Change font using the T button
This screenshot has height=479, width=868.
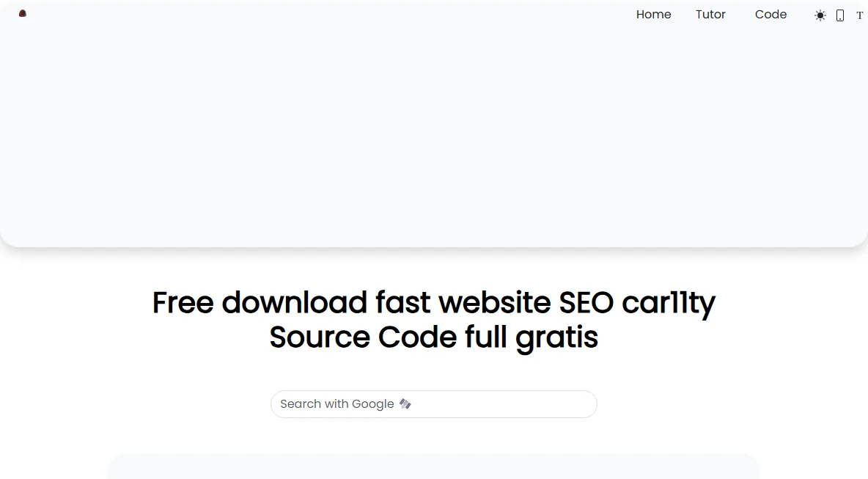tap(860, 15)
